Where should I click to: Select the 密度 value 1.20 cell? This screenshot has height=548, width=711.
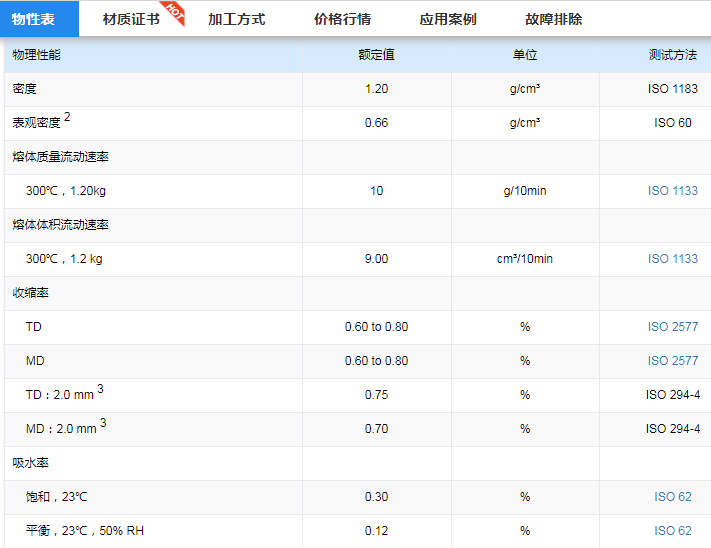[x=376, y=89]
